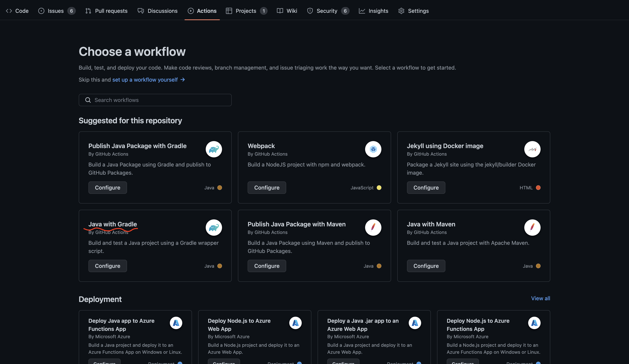Configure Publish Java Package with Maven

tap(267, 266)
